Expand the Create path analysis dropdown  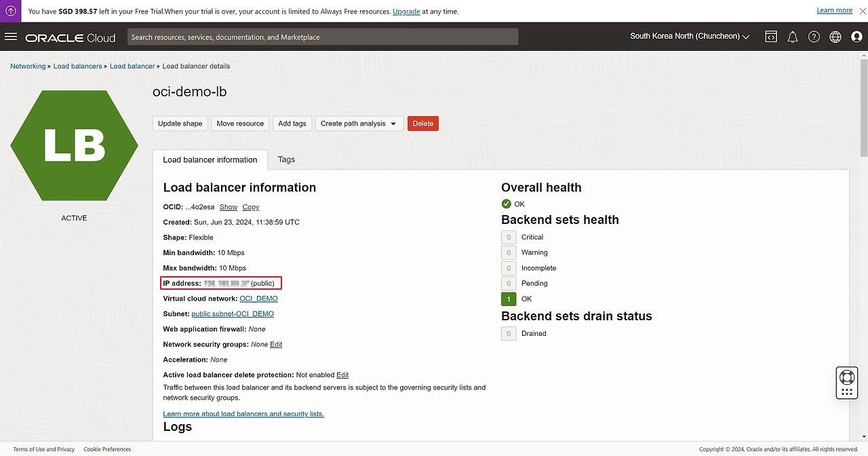[359, 123]
